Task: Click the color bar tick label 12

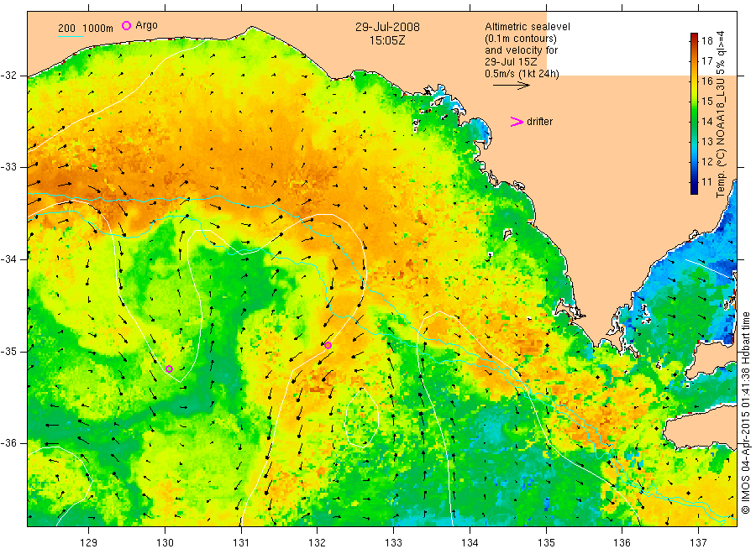Action: 706,162
